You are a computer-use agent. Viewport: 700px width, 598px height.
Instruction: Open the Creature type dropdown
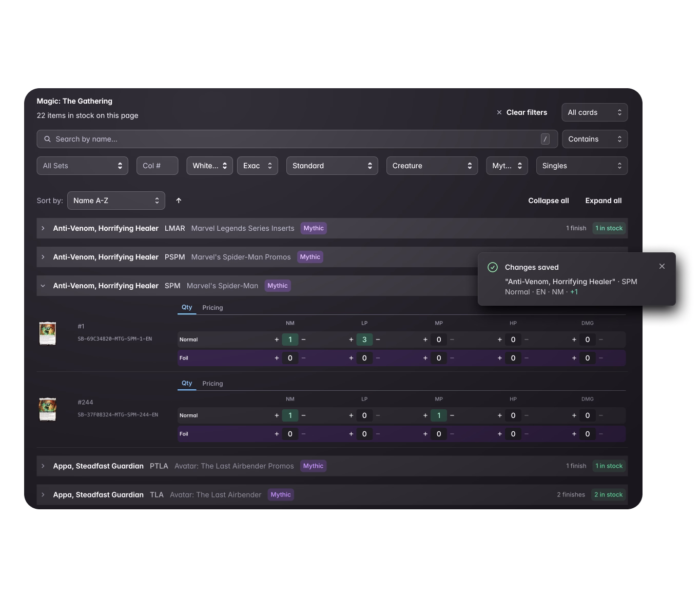432,166
